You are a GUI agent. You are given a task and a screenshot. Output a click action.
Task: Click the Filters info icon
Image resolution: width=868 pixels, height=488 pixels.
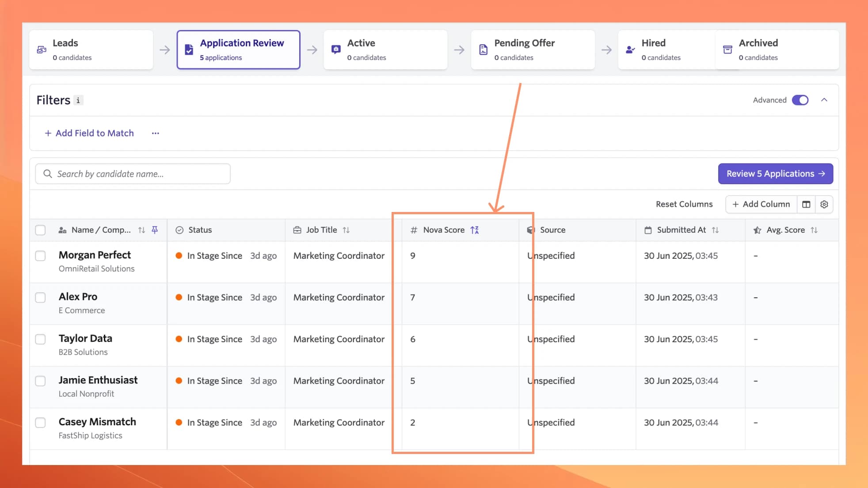[x=78, y=100]
